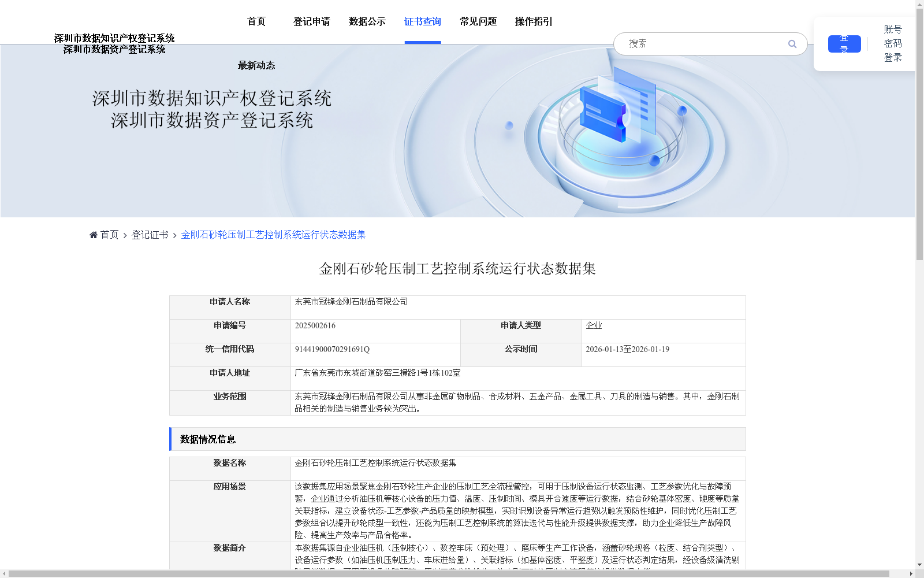Click the blue breadcrumb 金刚石砂轮压制工艺控制系统运行状态数据集
Viewport: 924px width, 578px height.
click(273, 235)
